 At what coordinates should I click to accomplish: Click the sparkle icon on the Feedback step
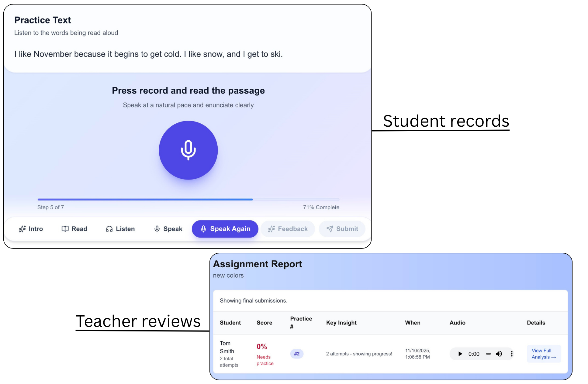point(271,229)
